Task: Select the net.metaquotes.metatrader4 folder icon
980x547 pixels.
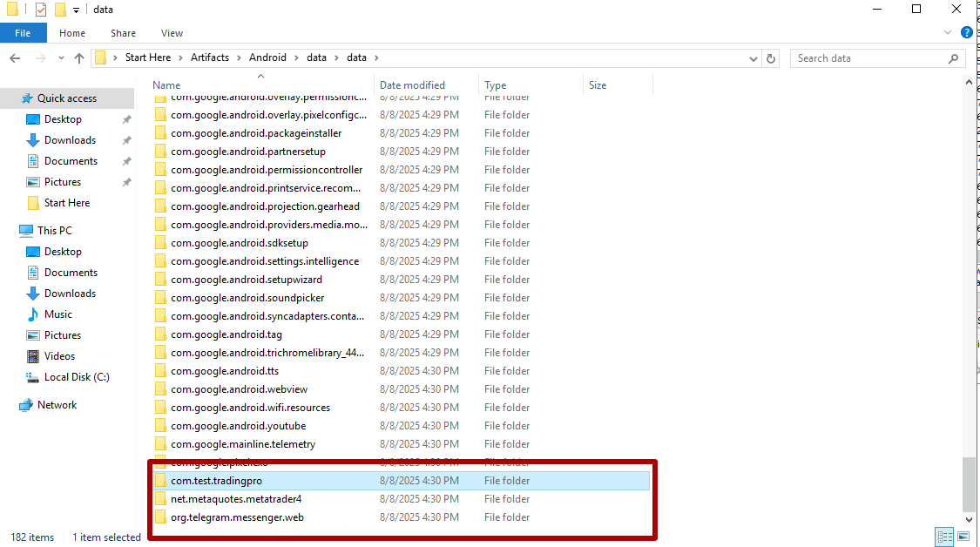Action: [160, 499]
